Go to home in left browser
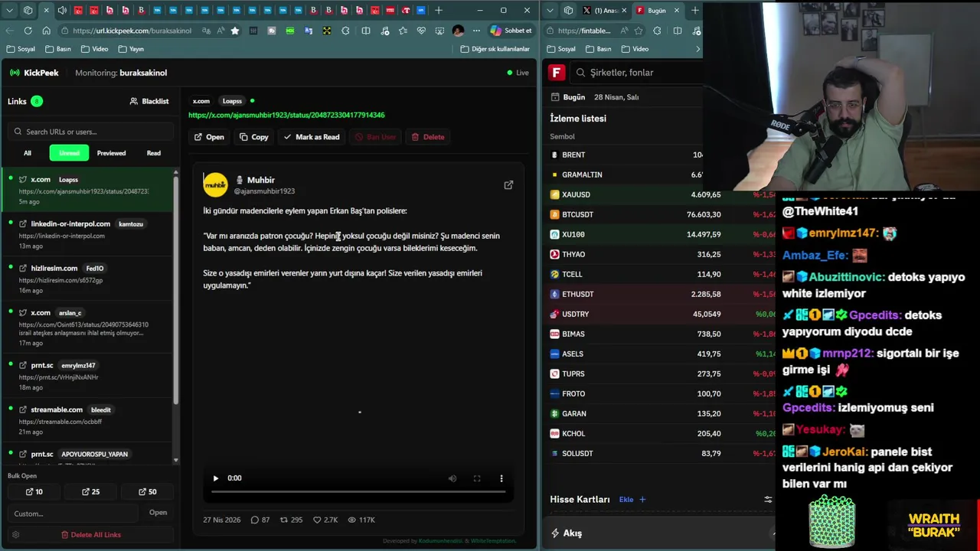Image resolution: width=980 pixels, height=551 pixels. (x=46, y=31)
